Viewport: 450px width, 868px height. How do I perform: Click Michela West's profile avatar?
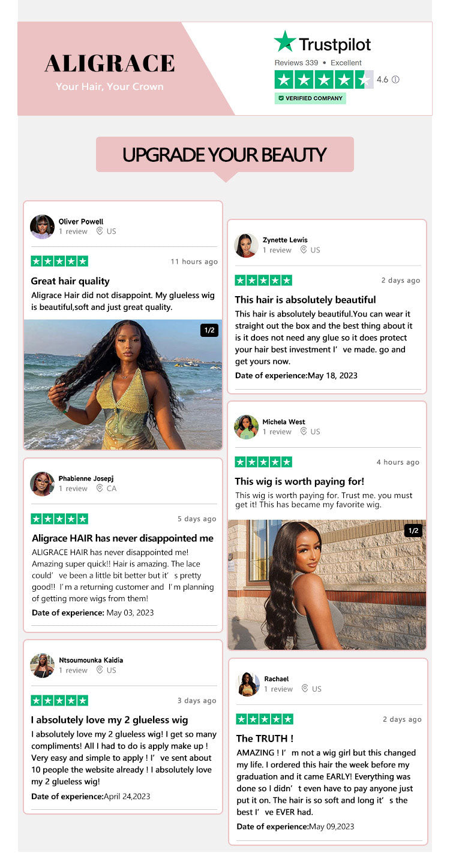pyautogui.click(x=246, y=427)
